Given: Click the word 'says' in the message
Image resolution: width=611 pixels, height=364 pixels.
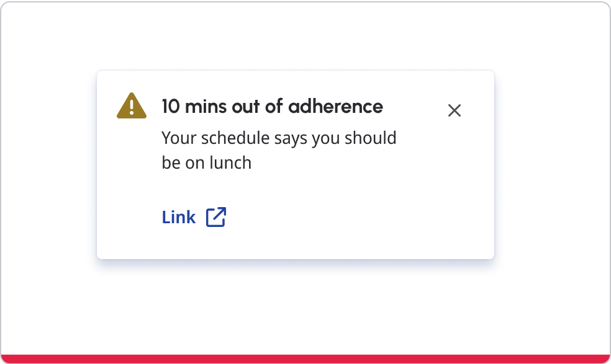Looking at the screenshot, I should (x=291, y=138).
